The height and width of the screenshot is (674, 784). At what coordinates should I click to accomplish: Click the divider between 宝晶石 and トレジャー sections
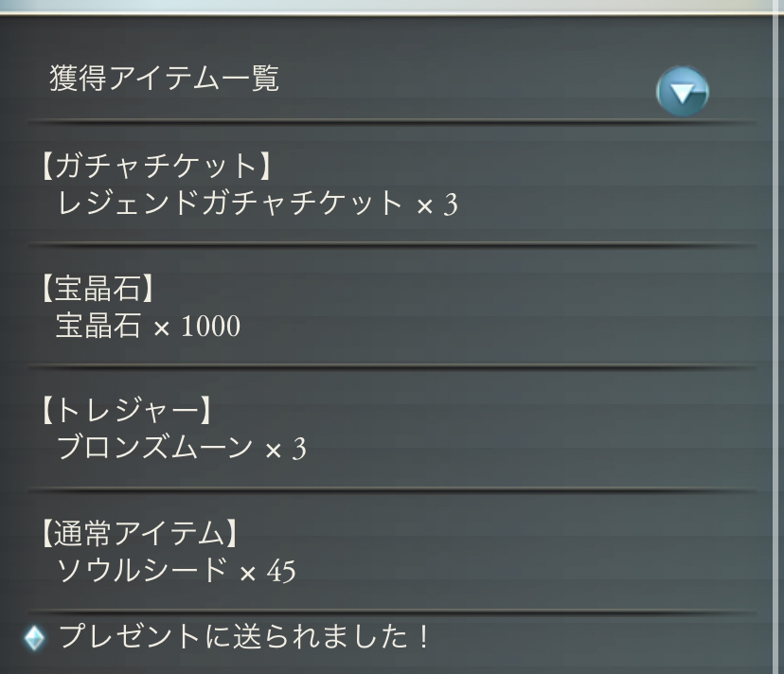point(392,366)
